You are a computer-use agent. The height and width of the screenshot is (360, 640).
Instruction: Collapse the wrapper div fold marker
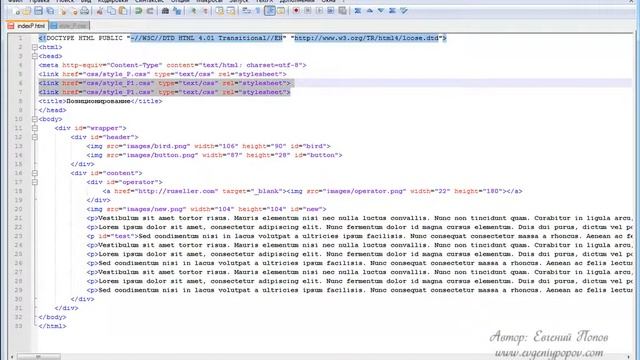click(x=35, y=128)
